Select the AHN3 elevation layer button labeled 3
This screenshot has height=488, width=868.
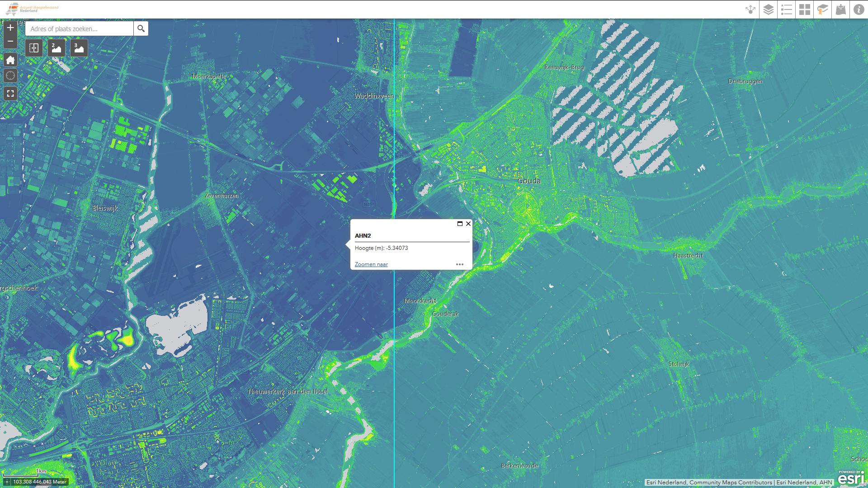[x=78, y=47]
